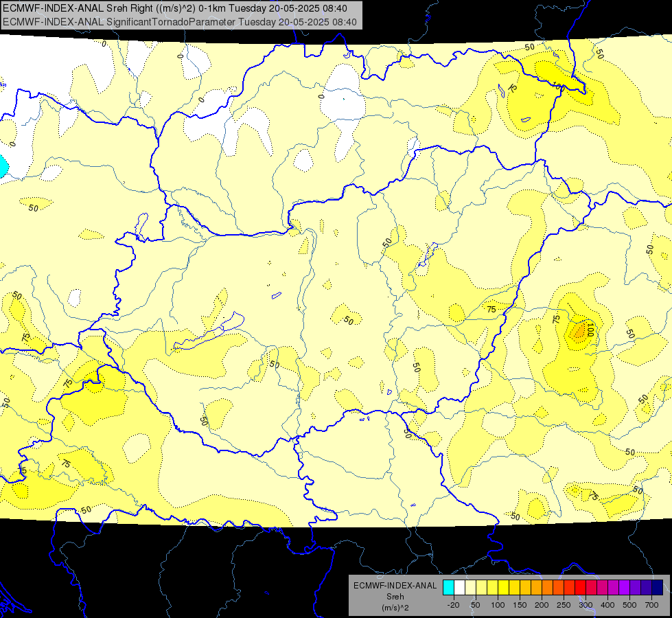Select the pure red legend swatch above 300
This screenshot has width=672, height=618.
[580, 587]
